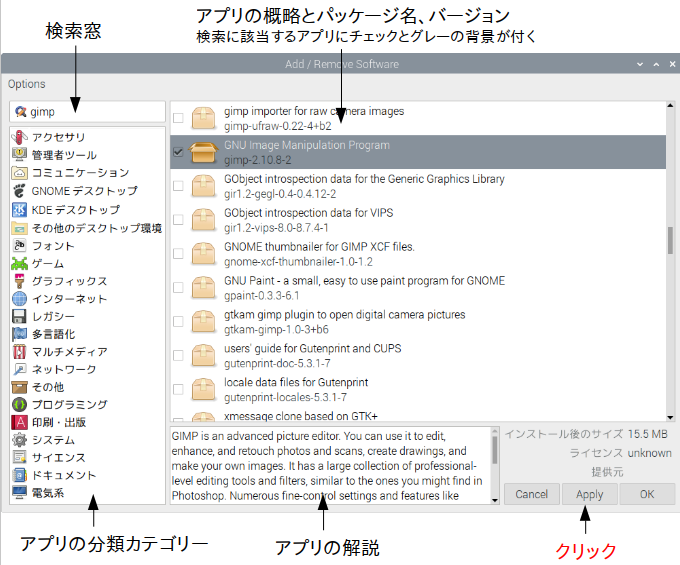
Task: Select the グラフィックス paintbrush icon
Action: coord(20,281)
